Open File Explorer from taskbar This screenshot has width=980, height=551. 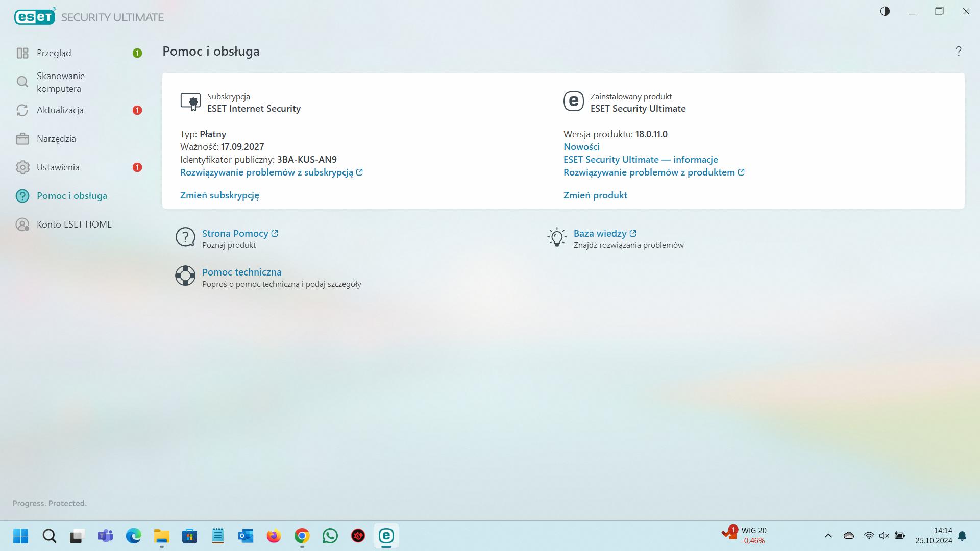click(x=162, y=536)
